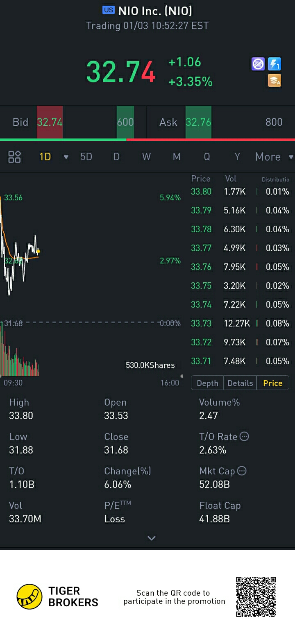Click the Mkt Cap info icon
This screenshot has width=295, height=644.
click(242, 471)
